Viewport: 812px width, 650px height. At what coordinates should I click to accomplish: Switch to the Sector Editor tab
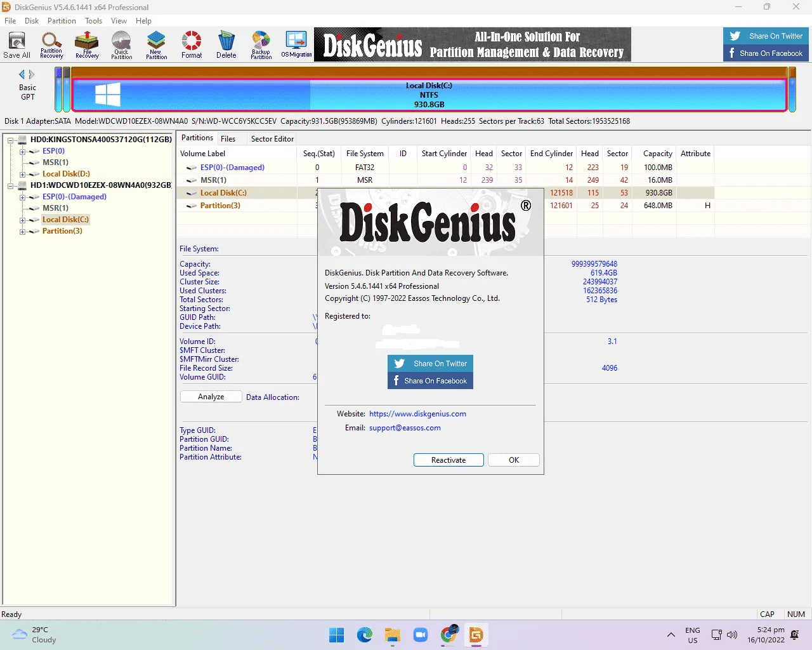pos(272,139)
